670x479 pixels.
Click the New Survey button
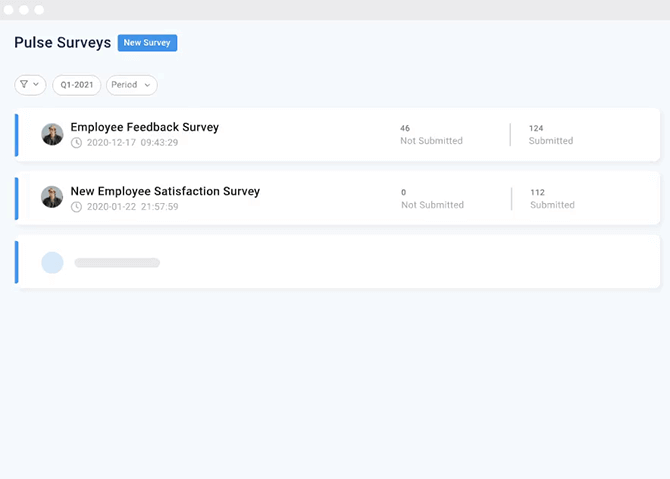click(147, 43)
